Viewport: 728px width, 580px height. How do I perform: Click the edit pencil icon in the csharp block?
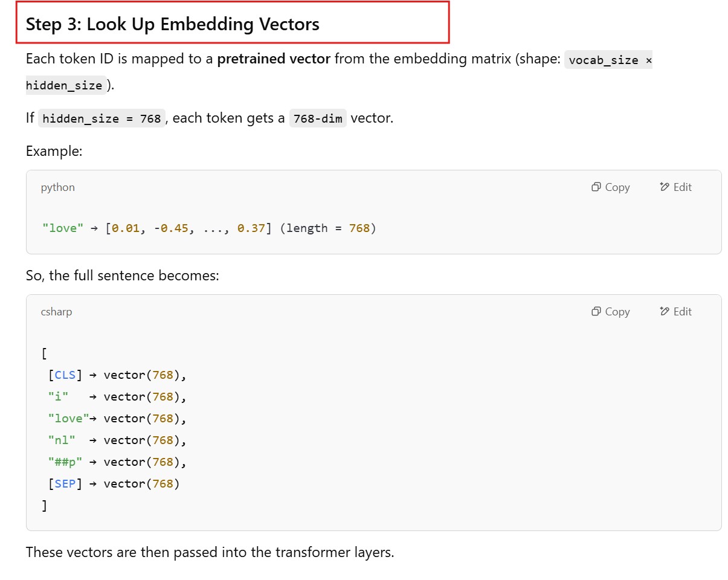[x=665, y=312]
